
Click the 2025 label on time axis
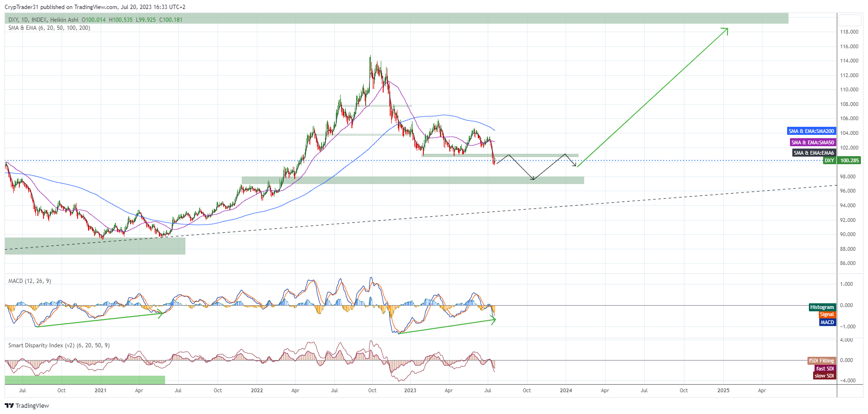(x=723, y=390)
